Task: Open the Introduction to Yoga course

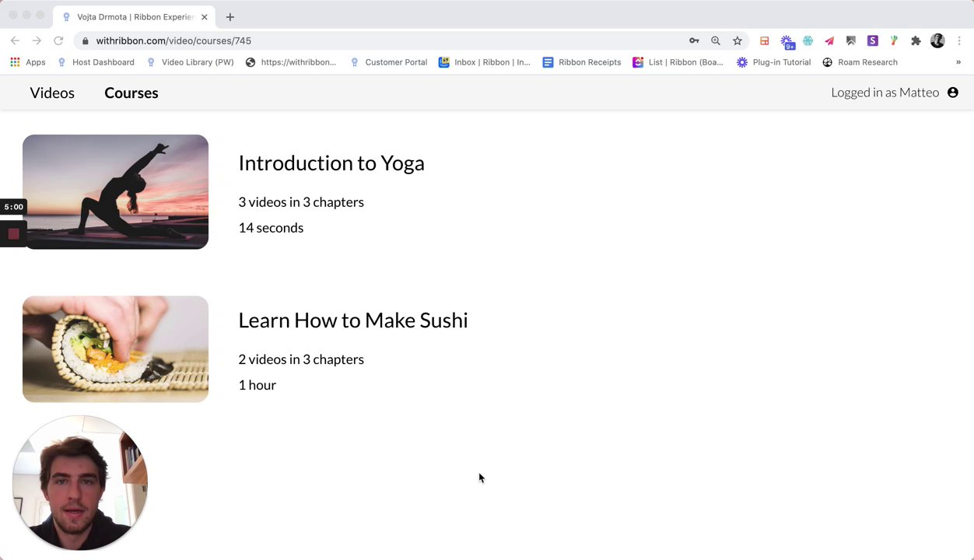Action: [x=331, y=163]
